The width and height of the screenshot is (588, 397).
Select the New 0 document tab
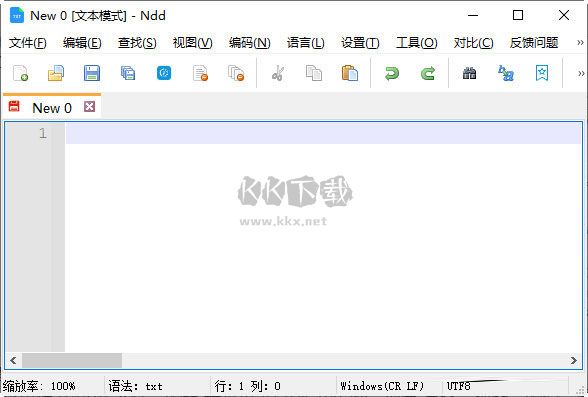(x=52, y=107)
